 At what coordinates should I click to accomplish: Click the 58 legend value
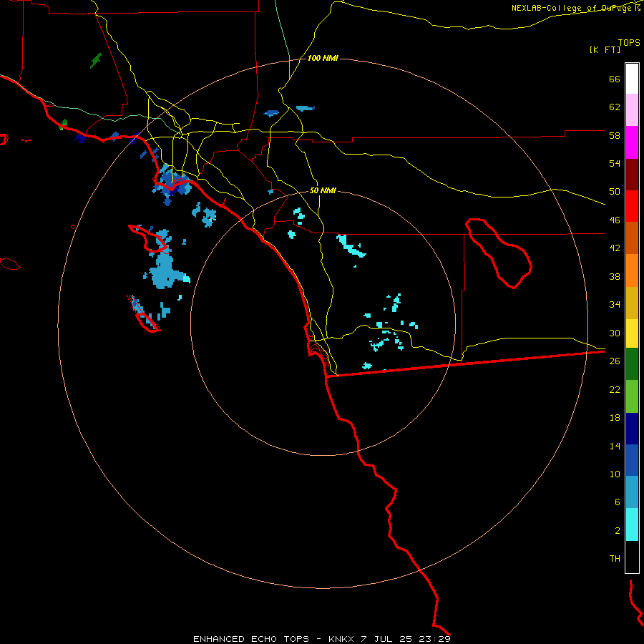pos(615,135)
